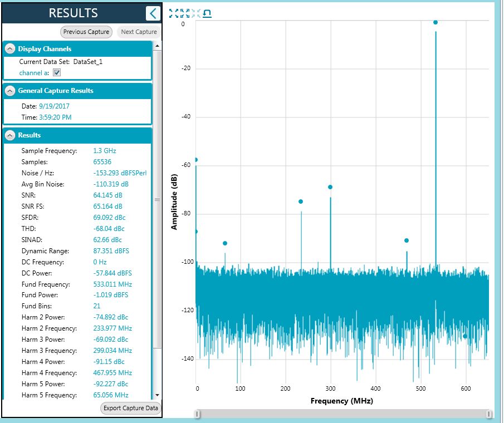Click the expand-outward arrows chart icon
The image size is (504, 423).
pos(174,13)
